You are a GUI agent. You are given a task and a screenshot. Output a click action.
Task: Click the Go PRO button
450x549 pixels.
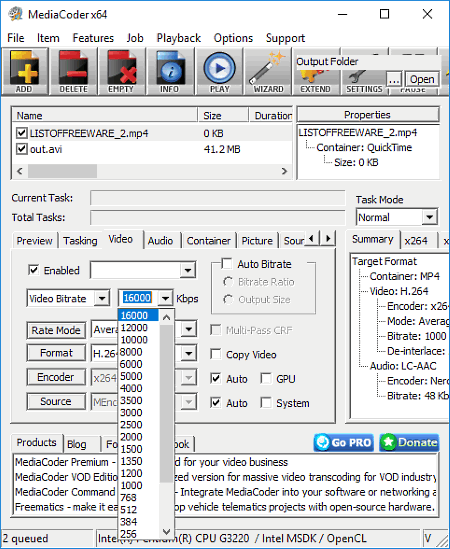click(x=344, y=443)
